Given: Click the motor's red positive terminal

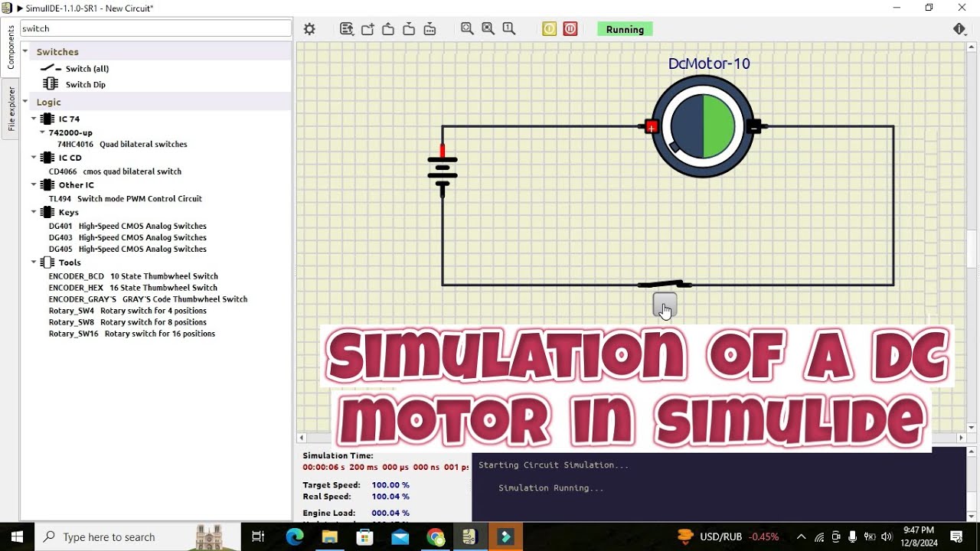Looking at the screenshot, I should 652,127.
